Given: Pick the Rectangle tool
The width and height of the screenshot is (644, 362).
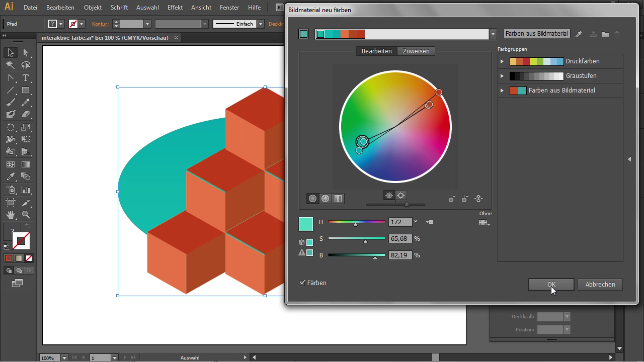Looking at the screenshot, I should tap(26, 90).
